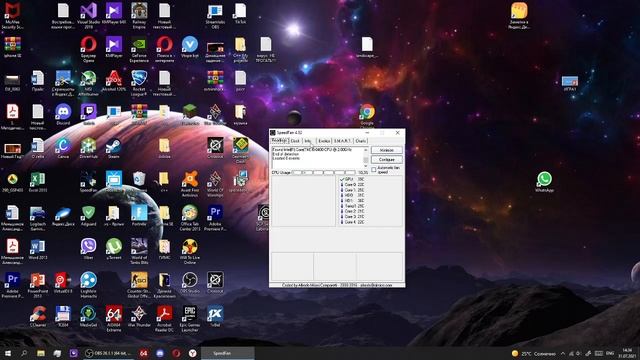640x360 pixels.
Task: Select the GeForce Experience desktop icon
Action: (x=139, y=49)
